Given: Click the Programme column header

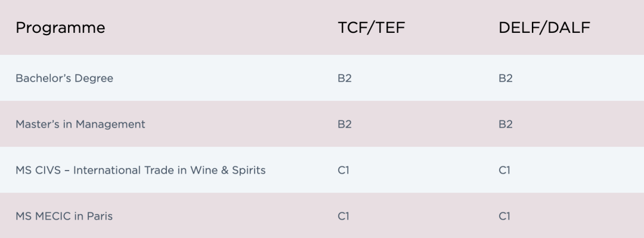Looking at the screenshot, I should pos(60,28).
